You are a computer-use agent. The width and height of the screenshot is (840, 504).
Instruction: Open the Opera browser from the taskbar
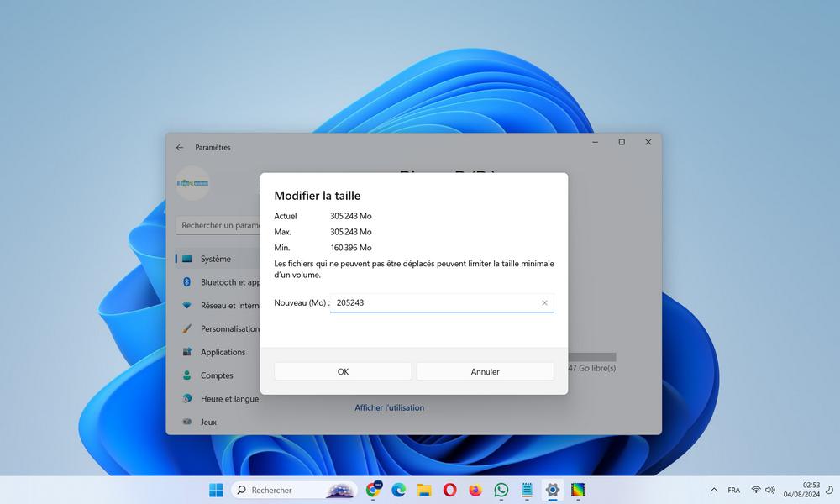pyautogui.click(x=449, y=490)
